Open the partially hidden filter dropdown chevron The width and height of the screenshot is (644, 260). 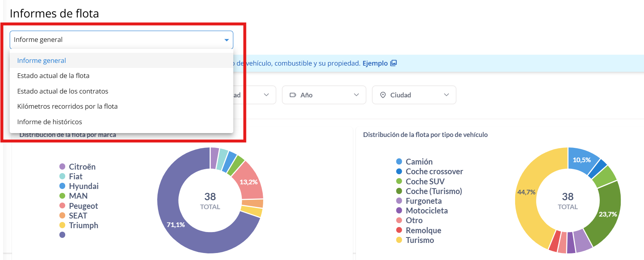266,95
